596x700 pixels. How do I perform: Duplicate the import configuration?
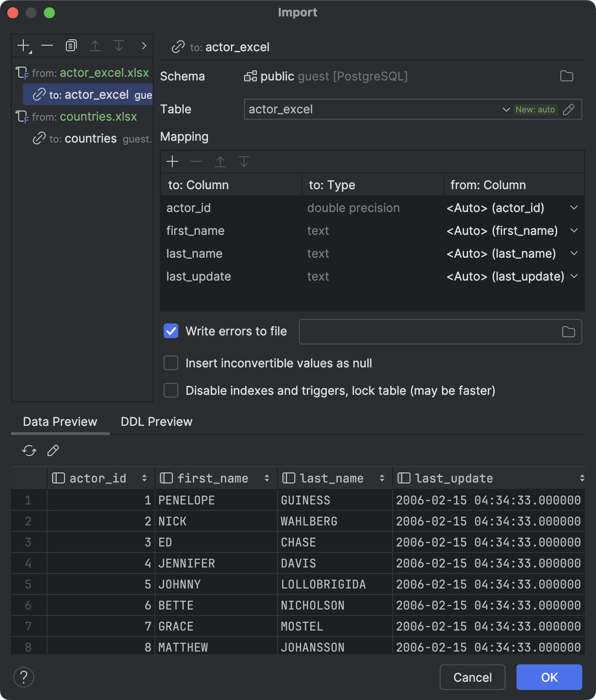(x=70, y=45)
